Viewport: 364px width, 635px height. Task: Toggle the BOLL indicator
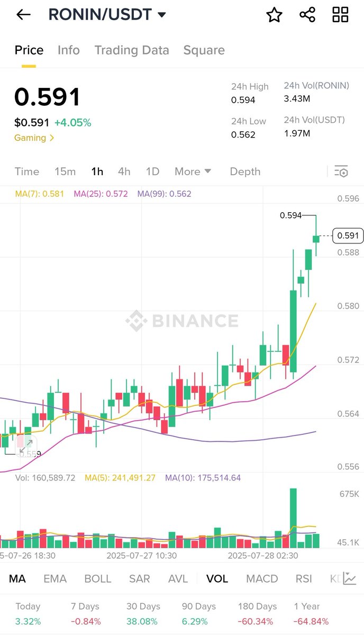(98, 578)
